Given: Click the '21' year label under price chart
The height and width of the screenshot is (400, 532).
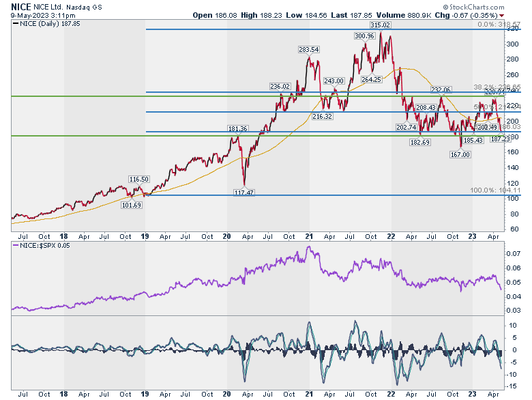Looking at the screenshot, I should 309,236.
